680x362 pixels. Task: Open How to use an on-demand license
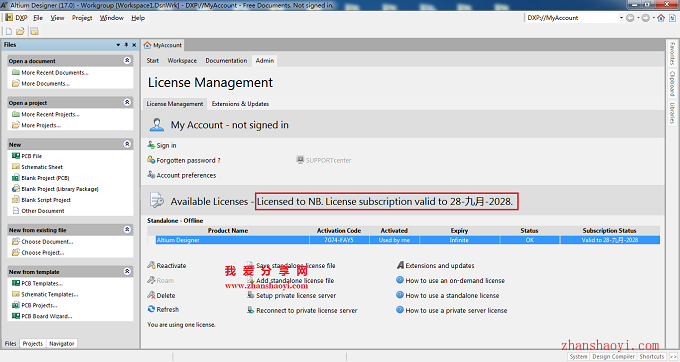click(x=455, y=281)
